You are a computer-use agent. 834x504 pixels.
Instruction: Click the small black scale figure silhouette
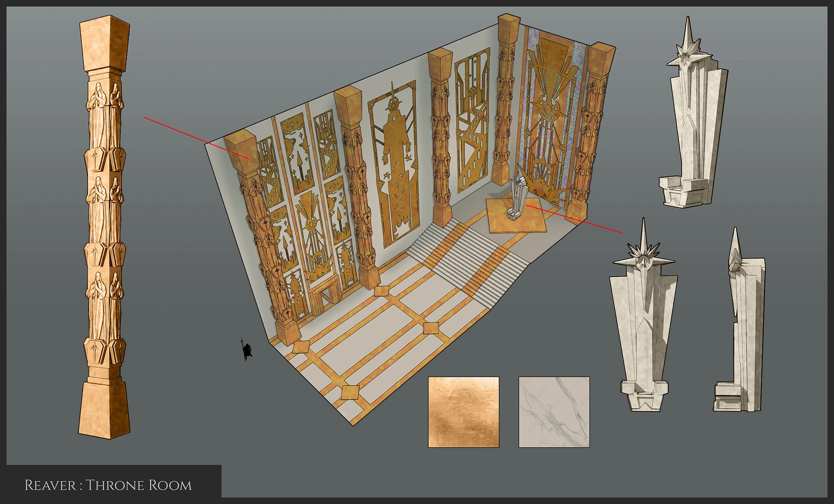point(247,349)
